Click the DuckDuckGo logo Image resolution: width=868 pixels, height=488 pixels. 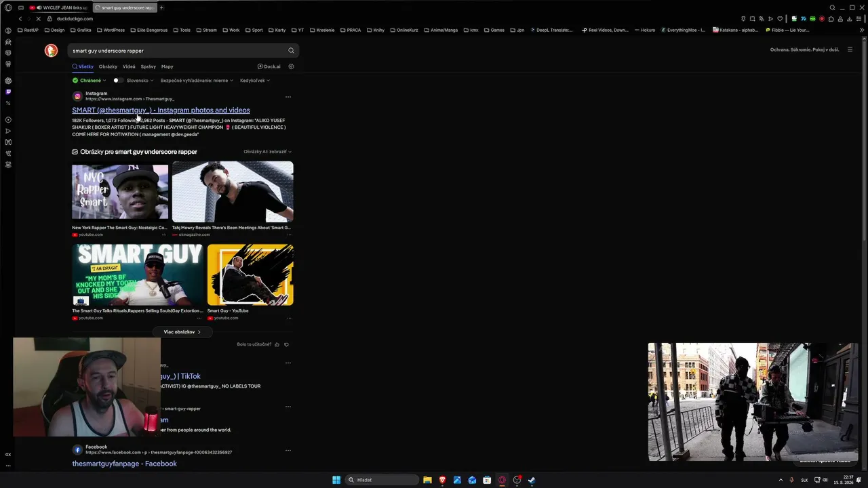tap(51, 51)
